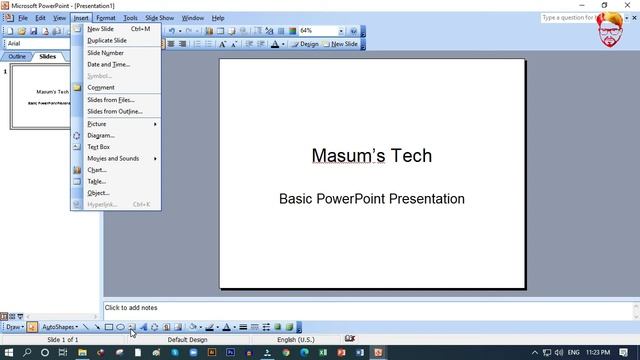Screen dimensions: 640x360
Task: Click the Undo arrow icon
Action: tap(171, 31)
